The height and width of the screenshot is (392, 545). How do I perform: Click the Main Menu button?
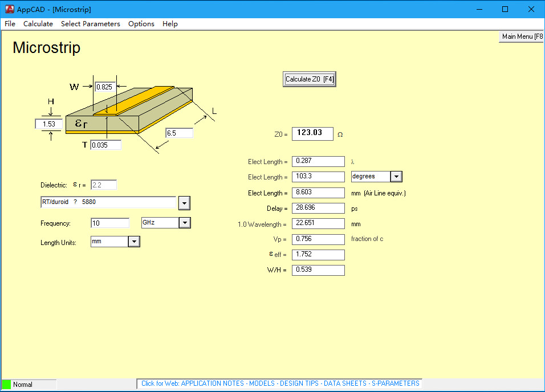(x=521, y=36)
